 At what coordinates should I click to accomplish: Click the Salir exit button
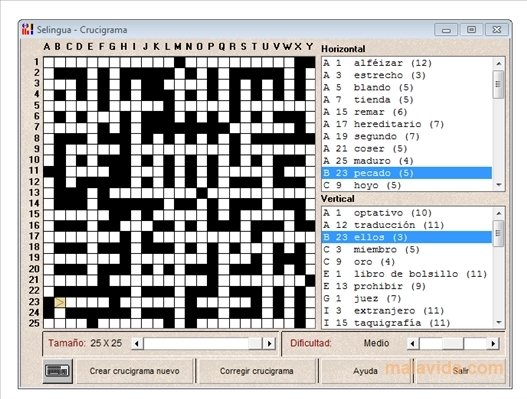tap(461, 371)
